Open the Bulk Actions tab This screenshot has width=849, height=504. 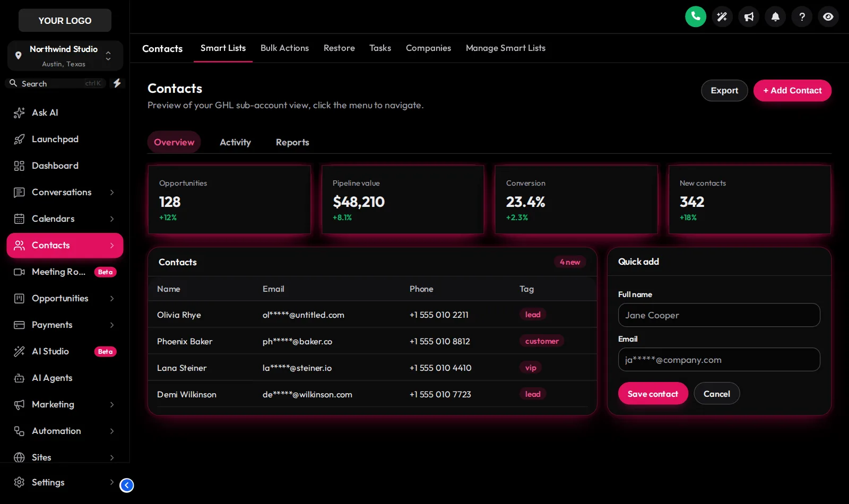tap(284, 48)
